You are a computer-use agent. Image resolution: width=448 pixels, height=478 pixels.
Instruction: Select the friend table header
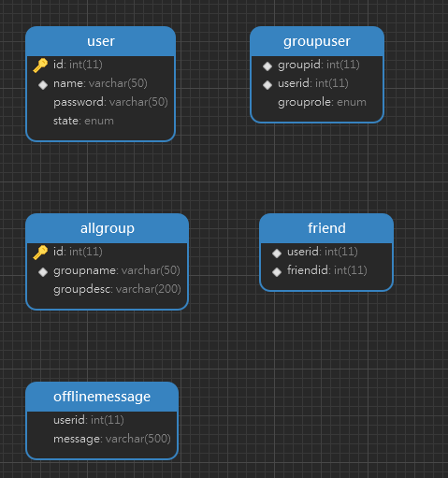(x=326, y=228)
